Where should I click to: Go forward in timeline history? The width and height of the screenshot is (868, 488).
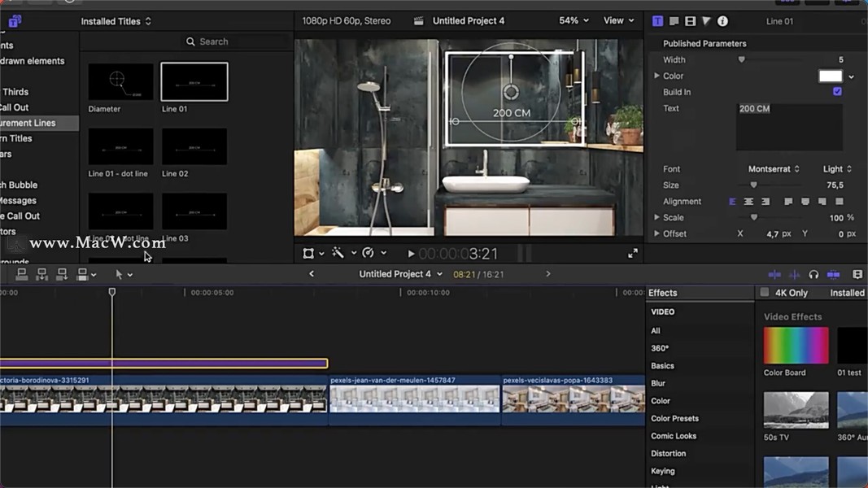coord(548,274)
